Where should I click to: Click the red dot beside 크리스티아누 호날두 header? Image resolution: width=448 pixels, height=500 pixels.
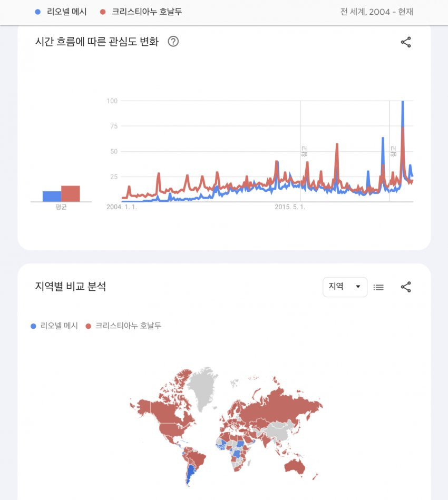click(x=103, y=12)
